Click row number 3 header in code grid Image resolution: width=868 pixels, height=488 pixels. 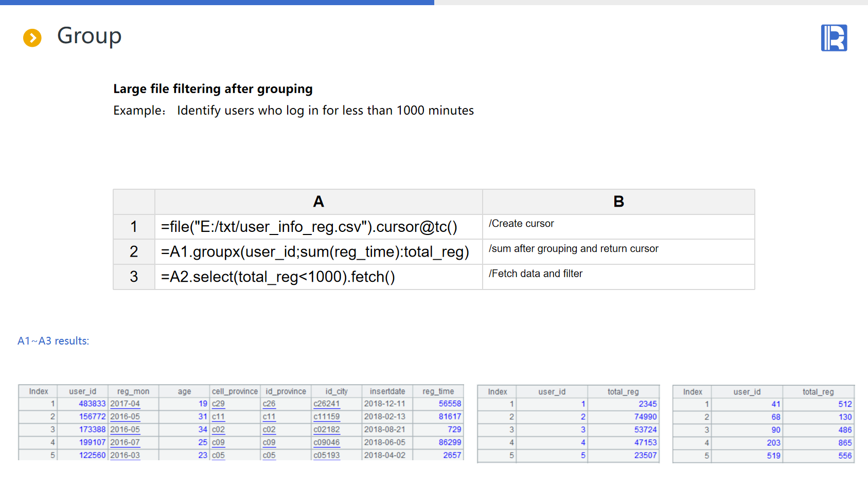[x=134, y=277]
